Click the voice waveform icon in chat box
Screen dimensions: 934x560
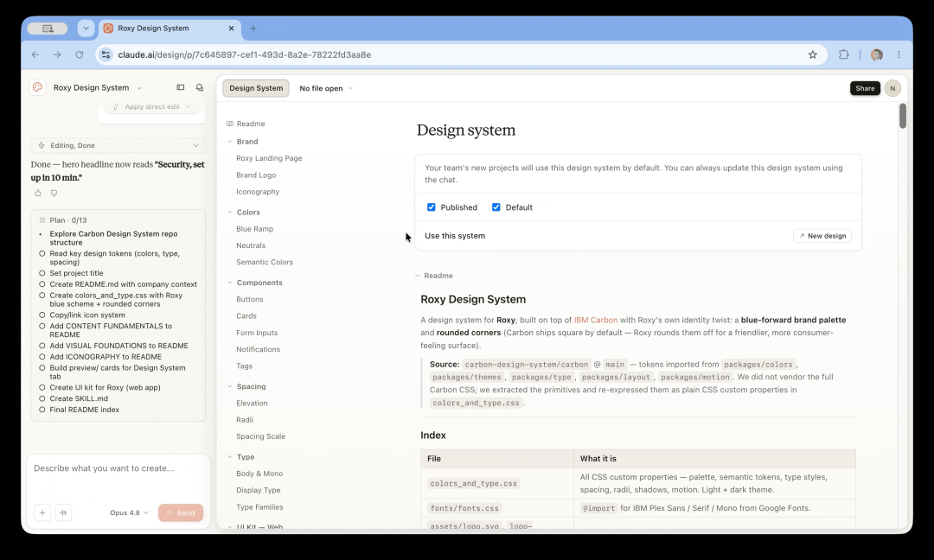(x=63, y=512)
